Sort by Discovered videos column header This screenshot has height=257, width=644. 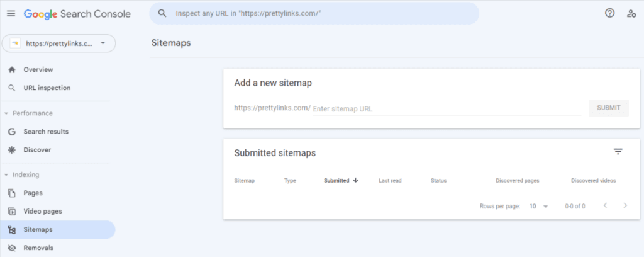coord(594,181)
